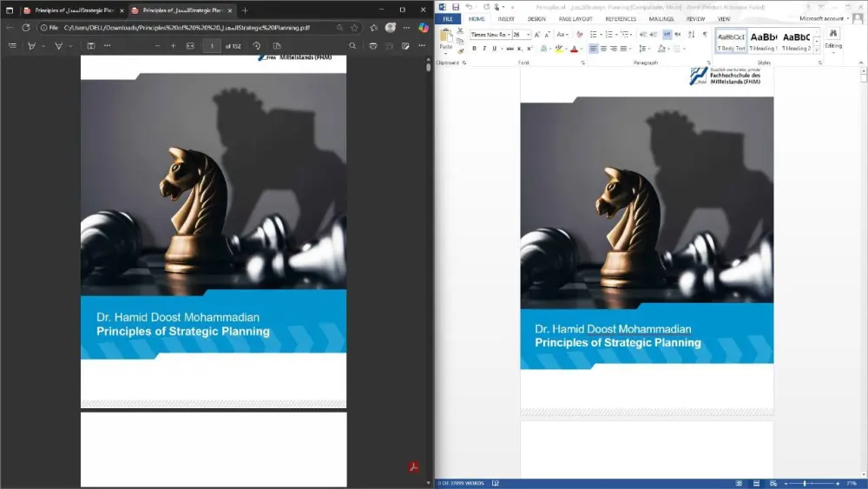
Task: Open more PDF toolbar options
Action: tap(422, 46)
